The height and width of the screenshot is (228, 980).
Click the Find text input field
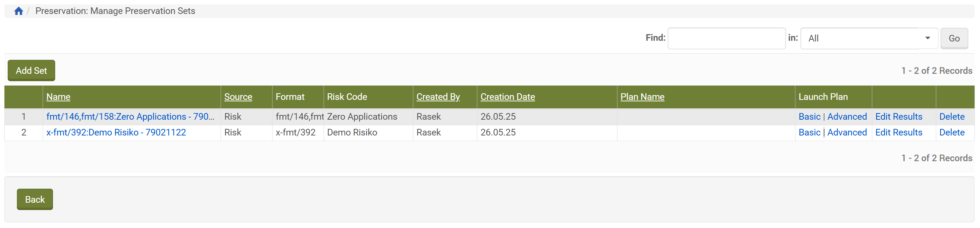point(726,39)
